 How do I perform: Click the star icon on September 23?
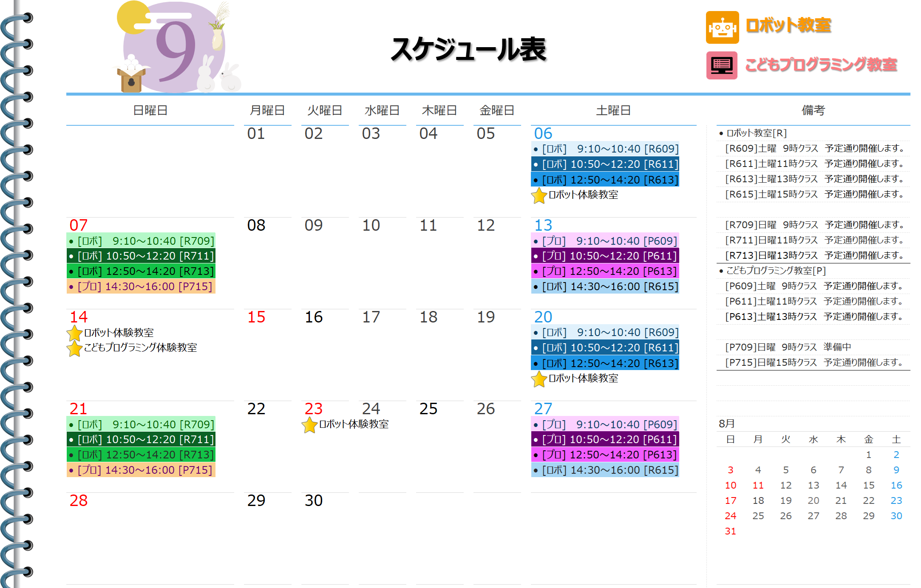pyautogui.click(x=309, y=425)
